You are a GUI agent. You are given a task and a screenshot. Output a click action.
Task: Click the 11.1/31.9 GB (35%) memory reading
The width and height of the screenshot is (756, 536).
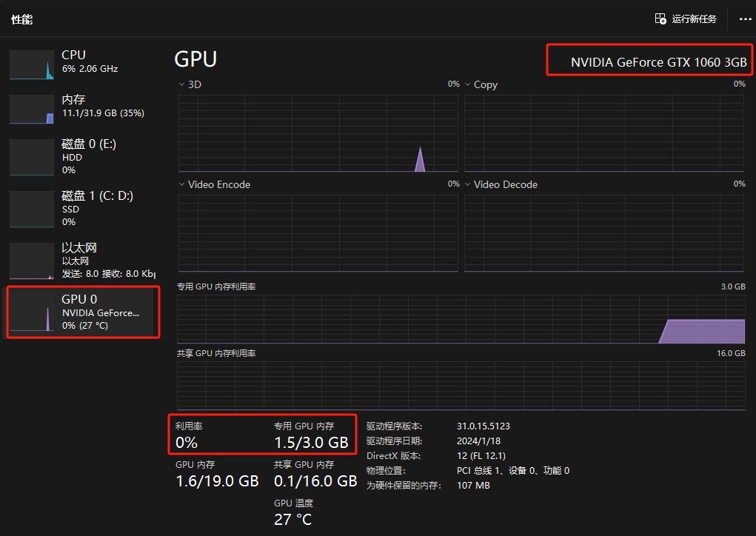click(103, 113)
